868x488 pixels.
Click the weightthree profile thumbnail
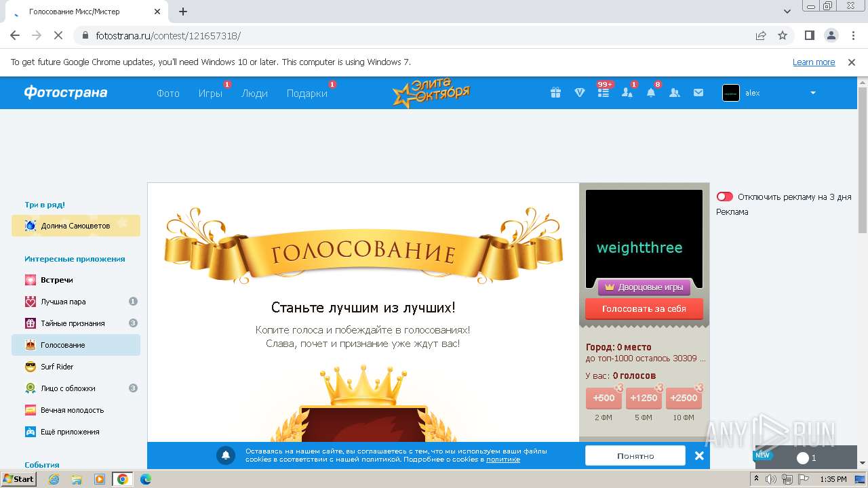click(x=644, y=239)
